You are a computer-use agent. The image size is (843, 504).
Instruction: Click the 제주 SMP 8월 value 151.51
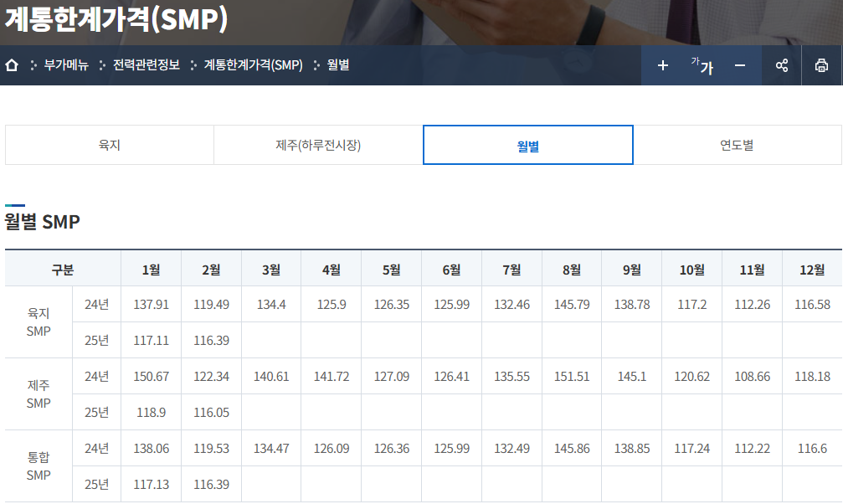pos(572,377)
